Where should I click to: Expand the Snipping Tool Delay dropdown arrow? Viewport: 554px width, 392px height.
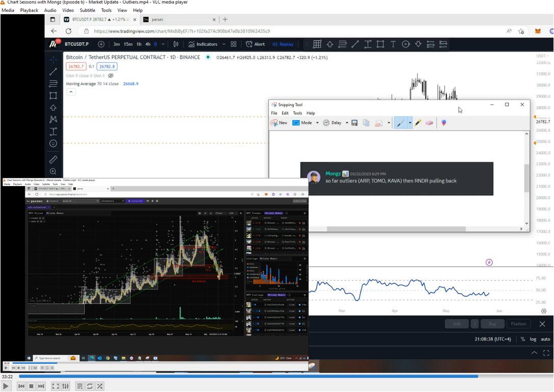(x=347, y=122)
